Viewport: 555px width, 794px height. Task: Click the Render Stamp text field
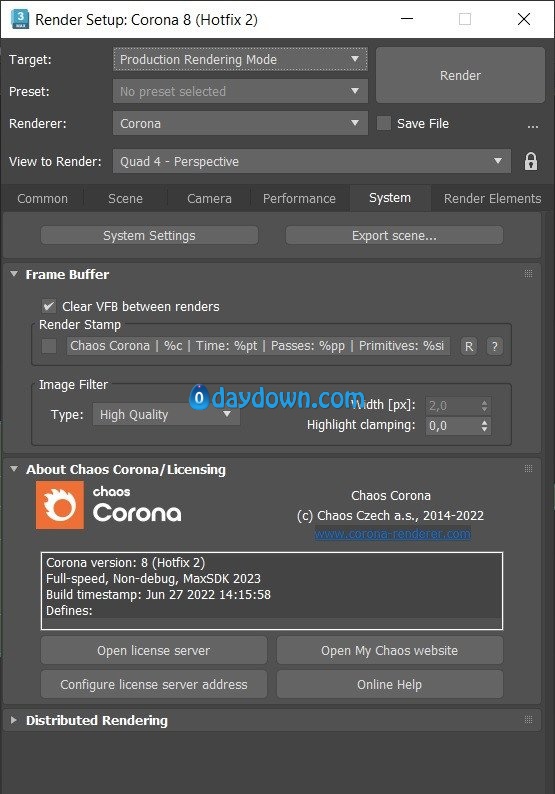coord(258,346)
